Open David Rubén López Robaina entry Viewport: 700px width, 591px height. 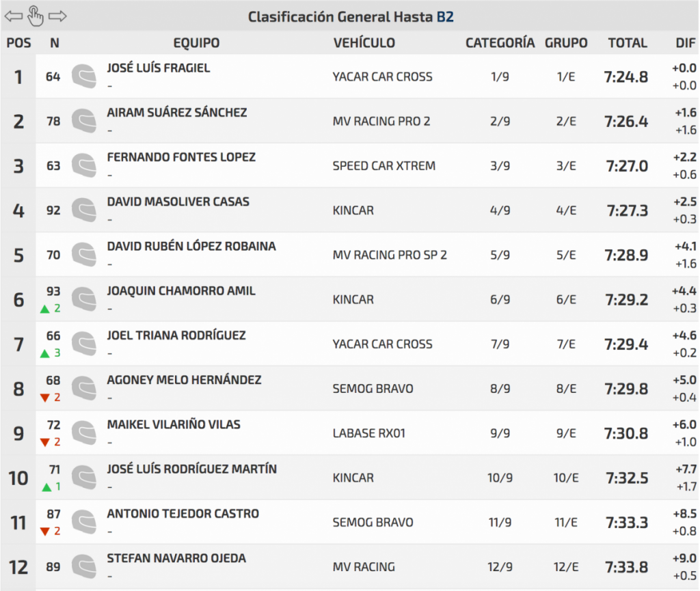tap(191, 246)
